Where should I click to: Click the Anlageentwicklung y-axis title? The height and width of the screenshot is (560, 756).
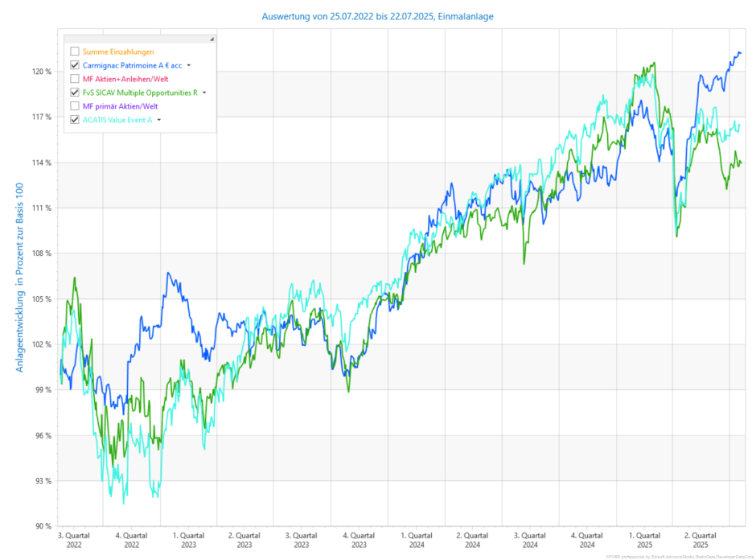[19, 278]
